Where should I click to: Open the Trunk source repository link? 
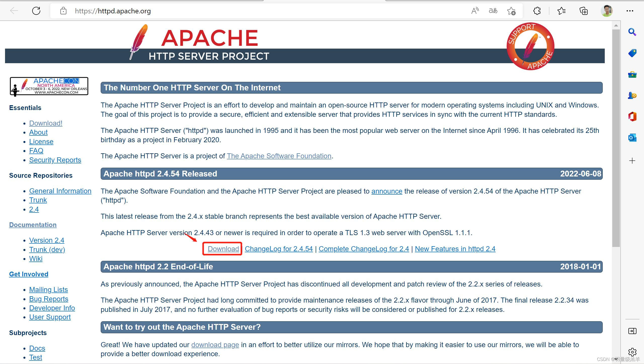click(x=38, y=200)
